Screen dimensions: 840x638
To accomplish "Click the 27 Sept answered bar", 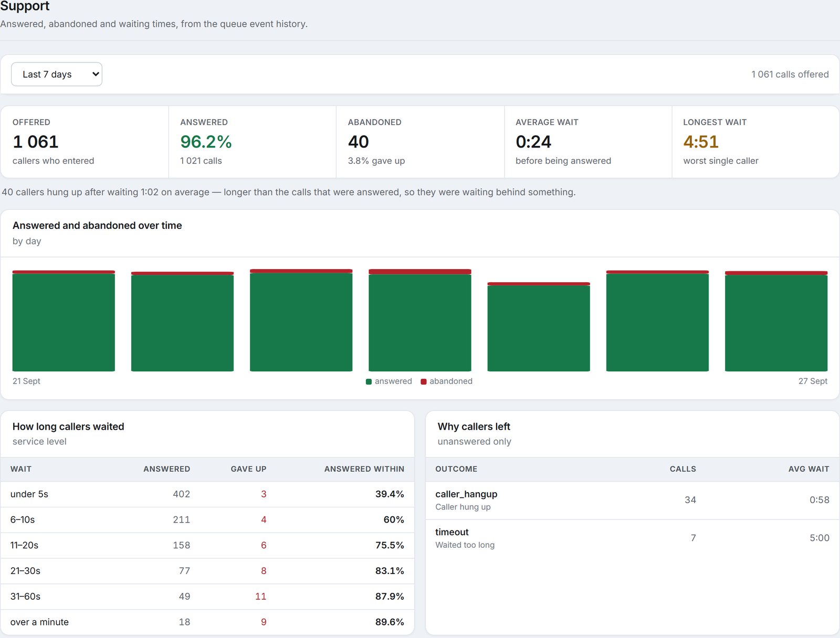I will click(x=776, y=323).
